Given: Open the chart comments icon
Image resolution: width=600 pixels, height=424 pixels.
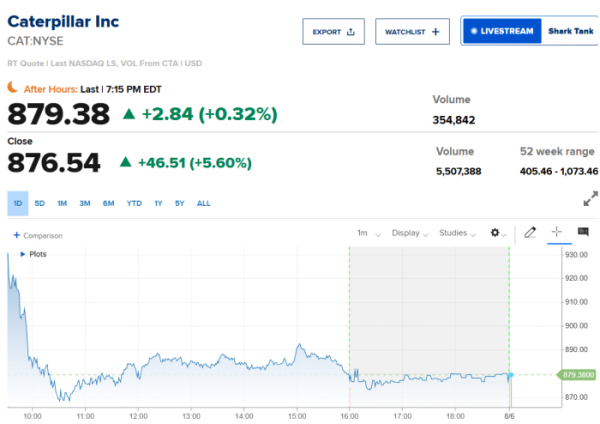Looking at the screenshot, I should coord(583,232).
